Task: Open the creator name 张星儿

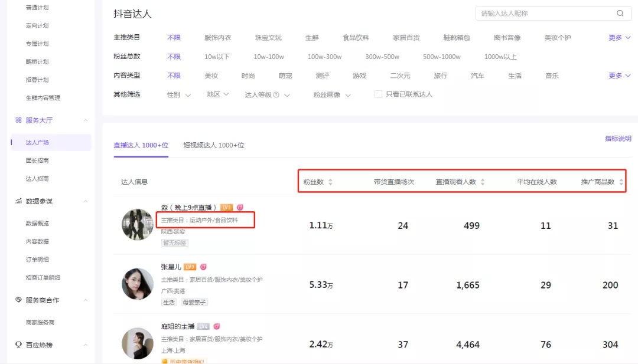Action: (171, 267)
